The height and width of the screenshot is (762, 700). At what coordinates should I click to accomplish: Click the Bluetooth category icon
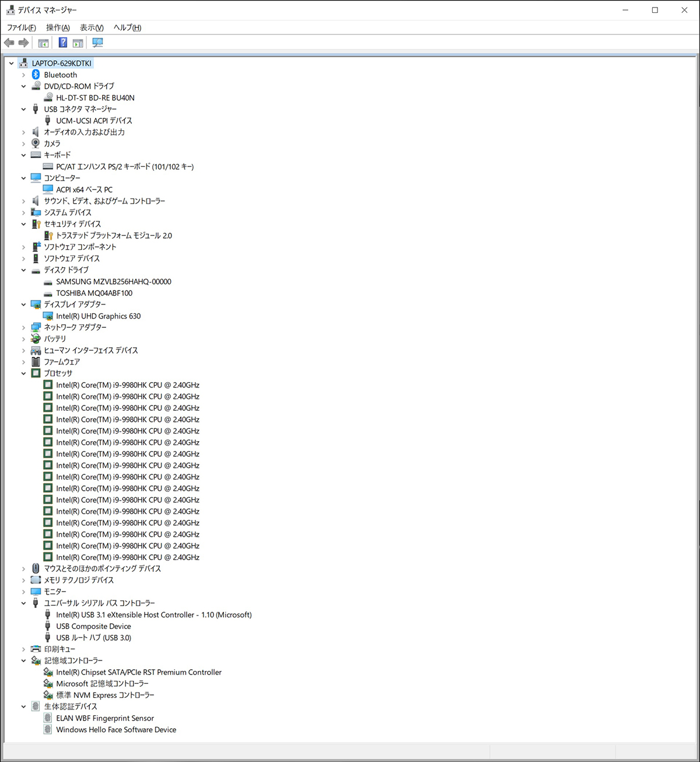coord(36,75)
